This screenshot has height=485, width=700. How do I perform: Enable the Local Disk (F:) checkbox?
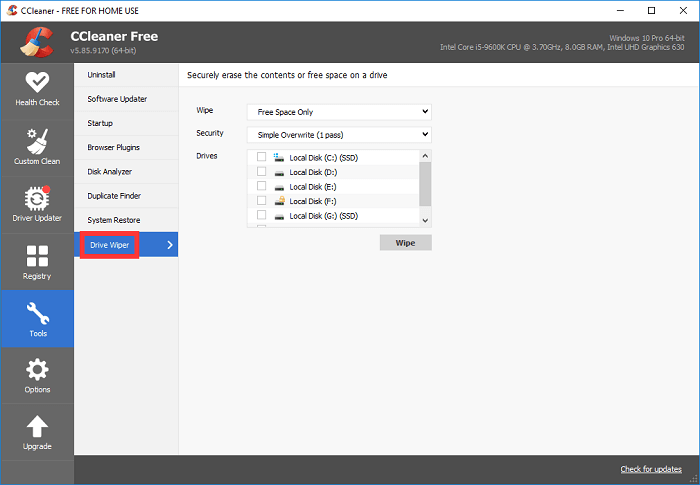click(x=262, y=201)
